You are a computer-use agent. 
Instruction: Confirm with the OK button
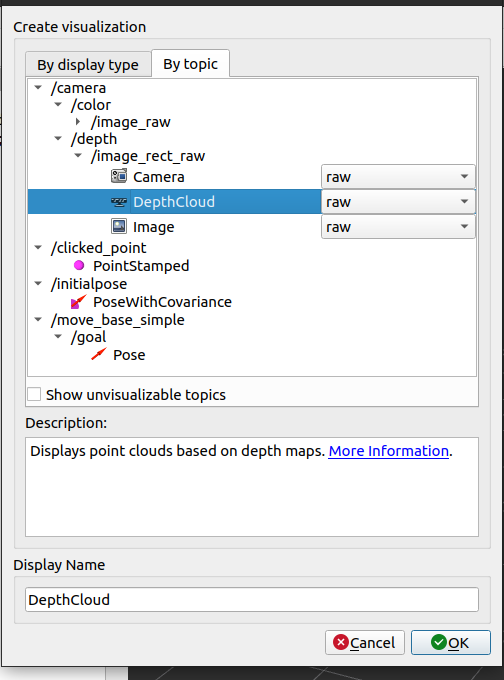[451, 642]
